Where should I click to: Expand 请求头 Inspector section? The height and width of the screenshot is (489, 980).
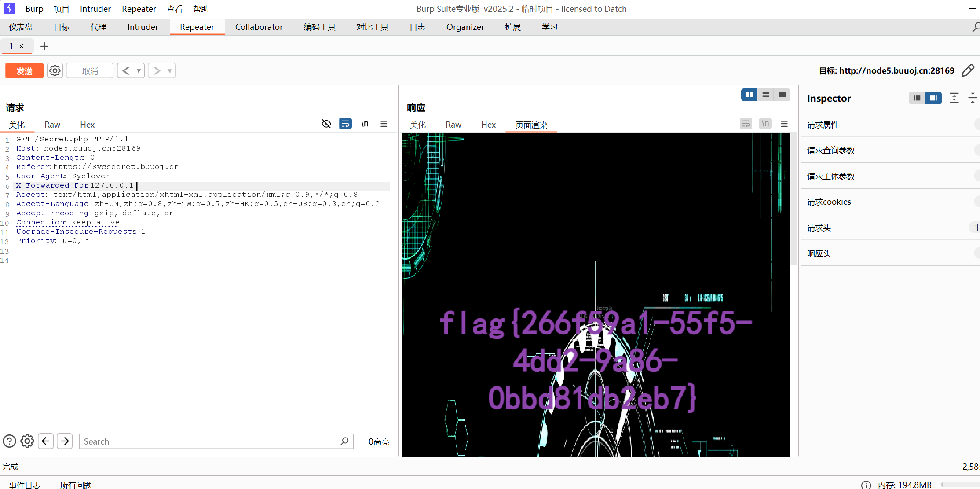pyautogui.click(x=890, y=228)
